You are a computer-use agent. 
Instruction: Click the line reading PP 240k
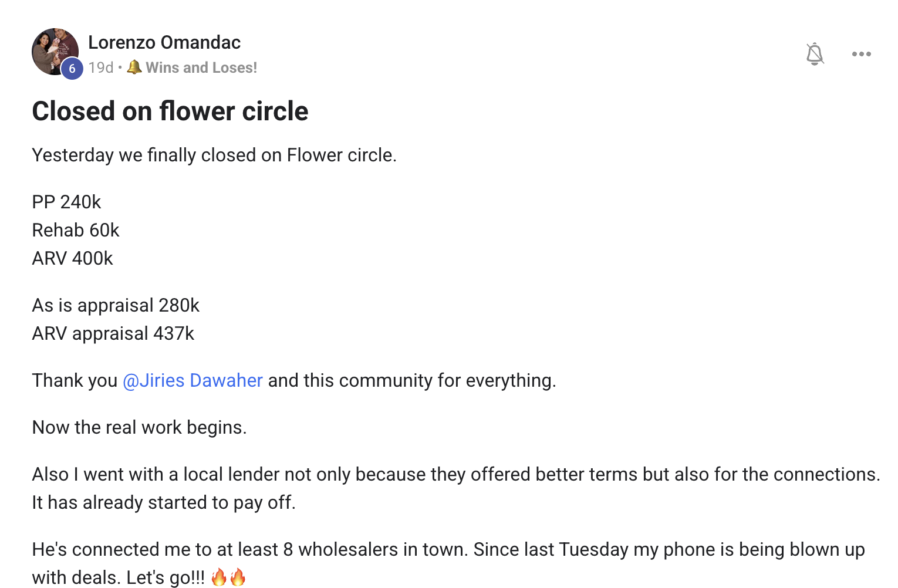click(x=66, y=202)
